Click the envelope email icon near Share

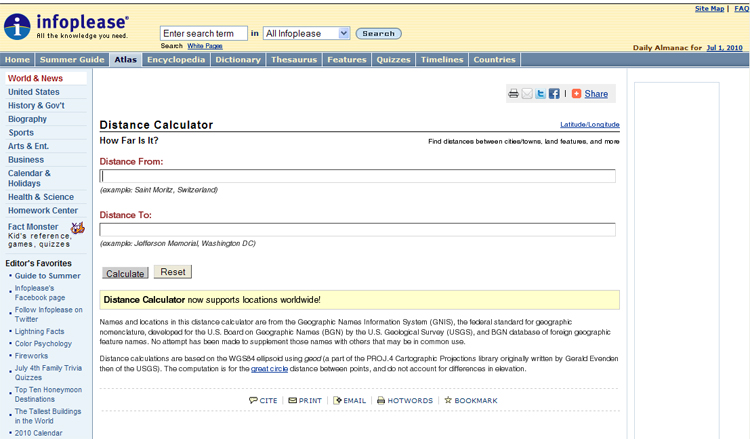pyautogui.click(x=527, y=94)
